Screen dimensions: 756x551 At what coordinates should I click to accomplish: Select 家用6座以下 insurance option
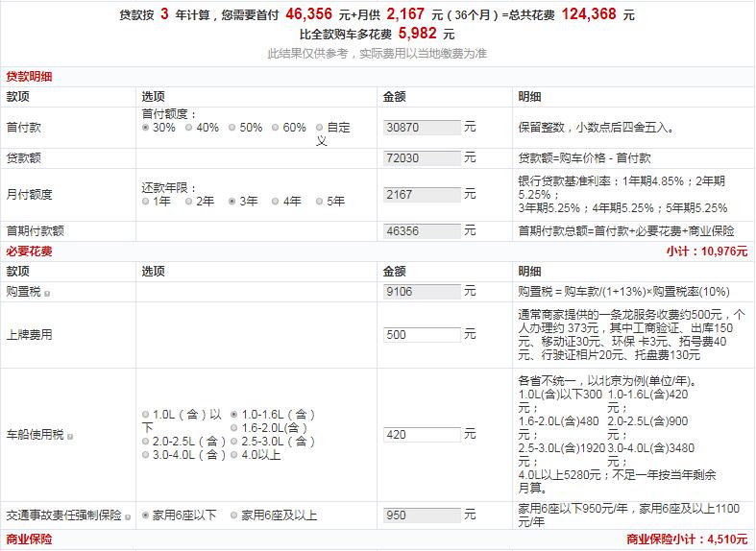(146, 515)
